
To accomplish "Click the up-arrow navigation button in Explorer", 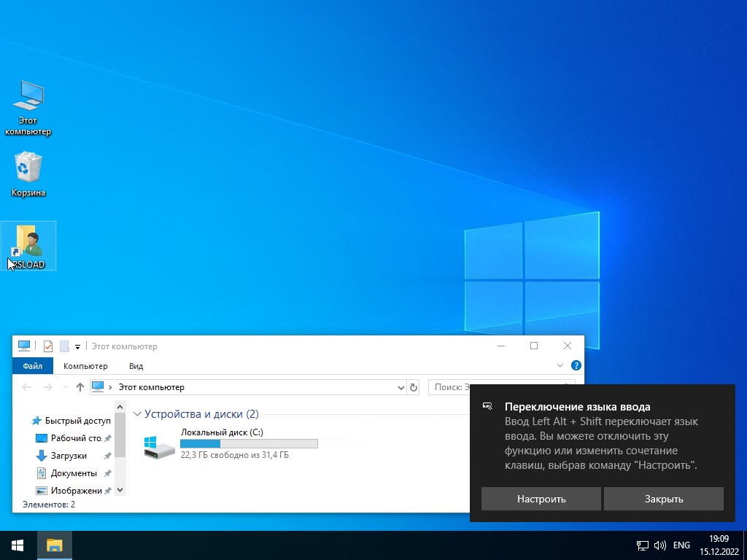I will [80, 387].
